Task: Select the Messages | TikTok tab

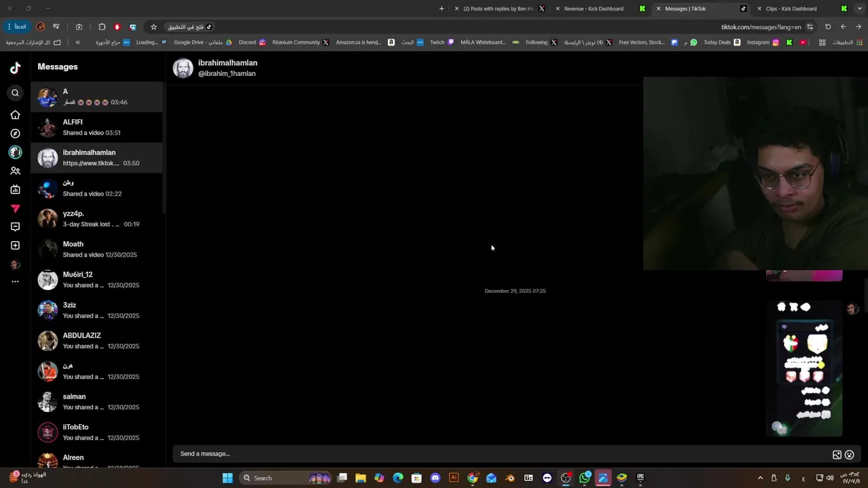Action: tap(700, 9)
